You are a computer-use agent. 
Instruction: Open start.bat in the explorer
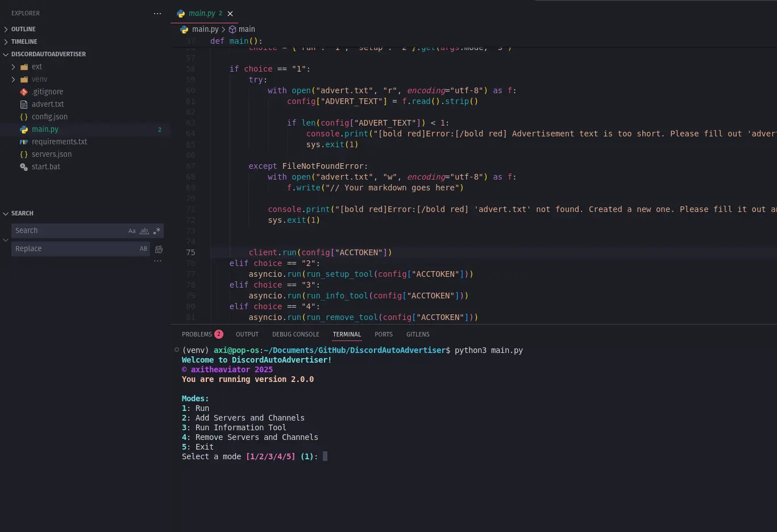(x=45, y=167)
